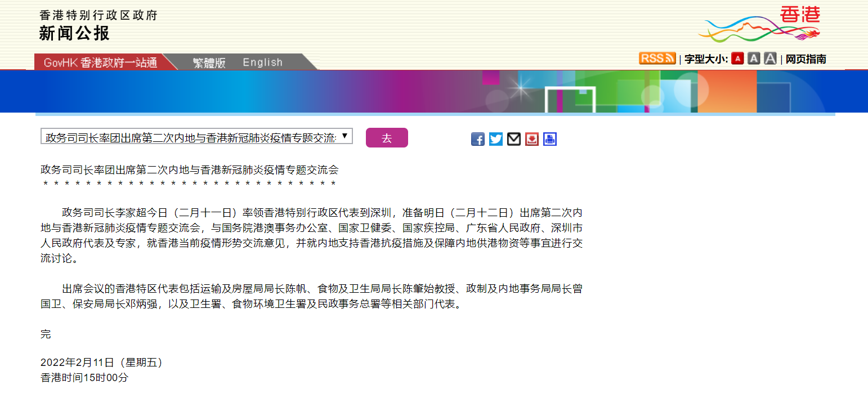Viewport: 868px width, 398px height.
Task: Open the orange RSS feed icon
Action: (657, 59)
